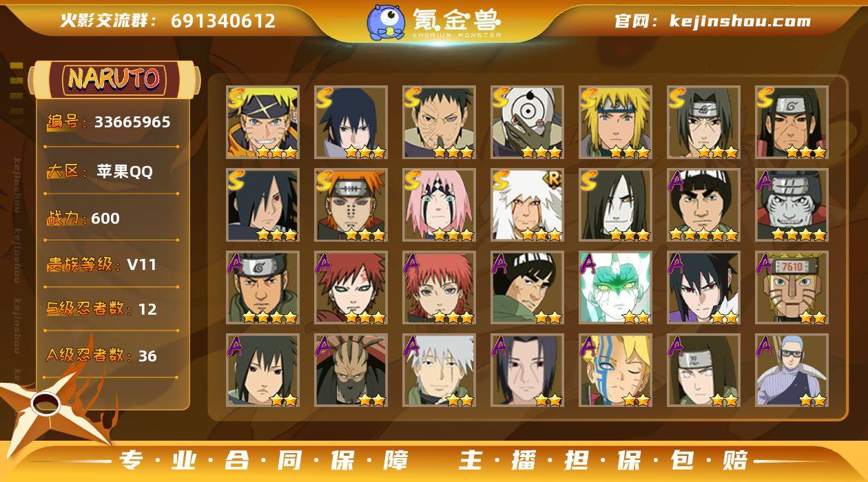
Task: Choose silver-haired masked Kakashi portrait
Action: 440,370
